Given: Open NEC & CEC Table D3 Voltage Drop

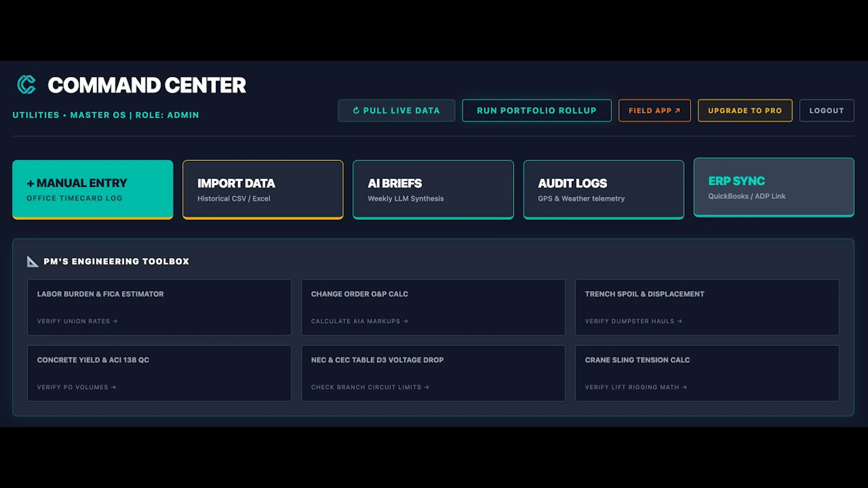Looking at the screenshot, I should point(433,374).
